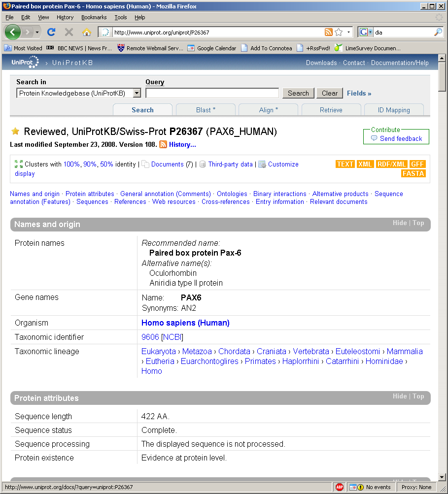Click the Adblock Plus icon in the status bar

click(x=340, y=487)
